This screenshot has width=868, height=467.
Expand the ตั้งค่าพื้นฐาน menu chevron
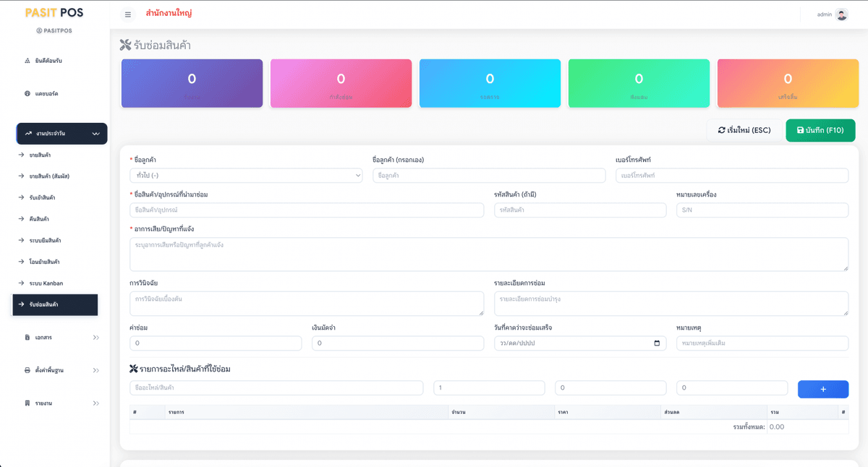(95, 370)
